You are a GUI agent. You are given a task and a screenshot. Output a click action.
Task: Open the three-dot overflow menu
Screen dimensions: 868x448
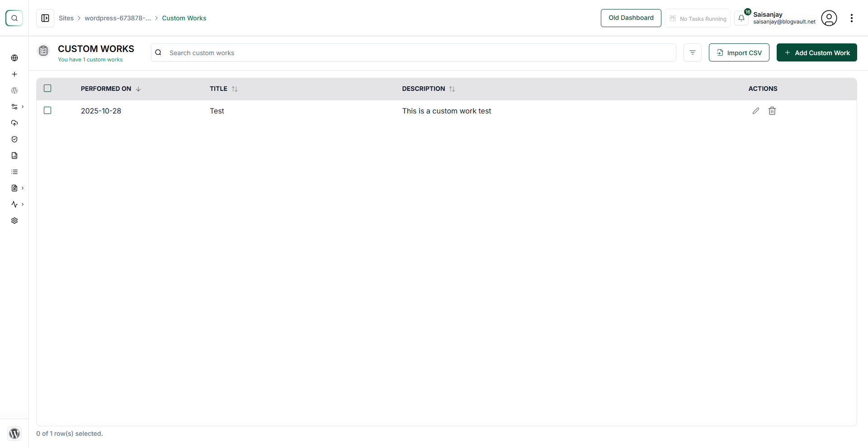[x=852, y=18]
